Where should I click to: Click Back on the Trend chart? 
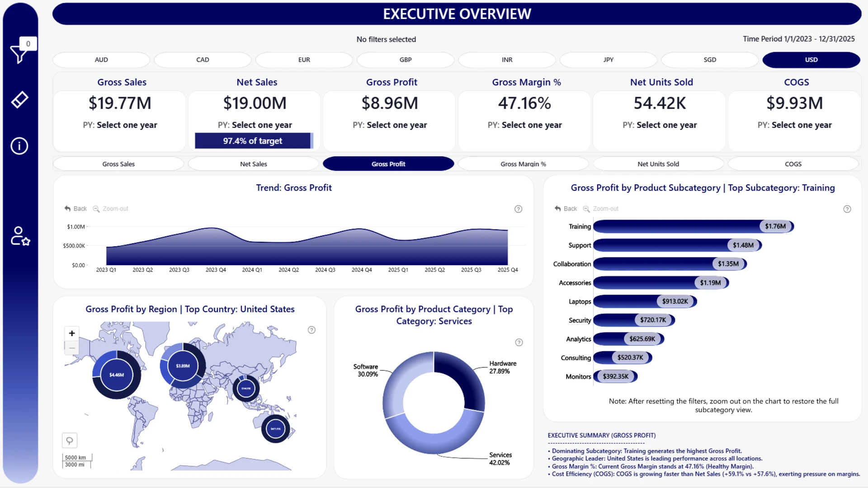[75, 209]
